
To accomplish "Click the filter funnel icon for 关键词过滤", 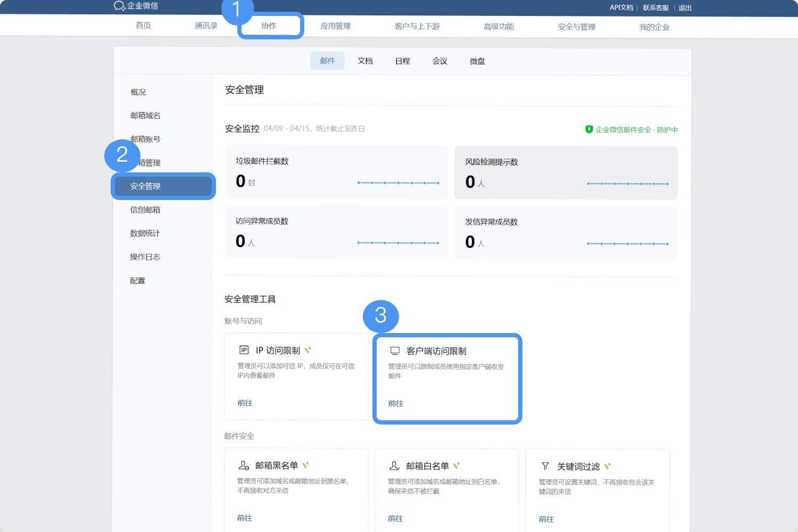I will (x=545, y=466).
